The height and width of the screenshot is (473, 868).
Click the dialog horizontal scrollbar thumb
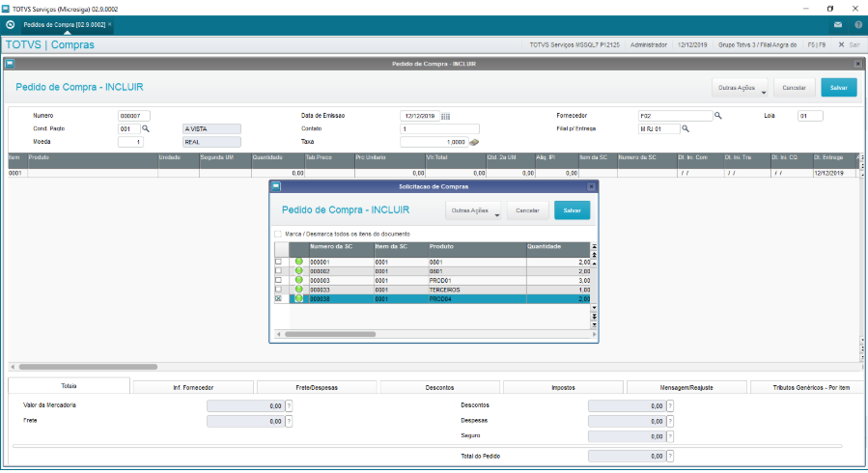click(330, 334)
